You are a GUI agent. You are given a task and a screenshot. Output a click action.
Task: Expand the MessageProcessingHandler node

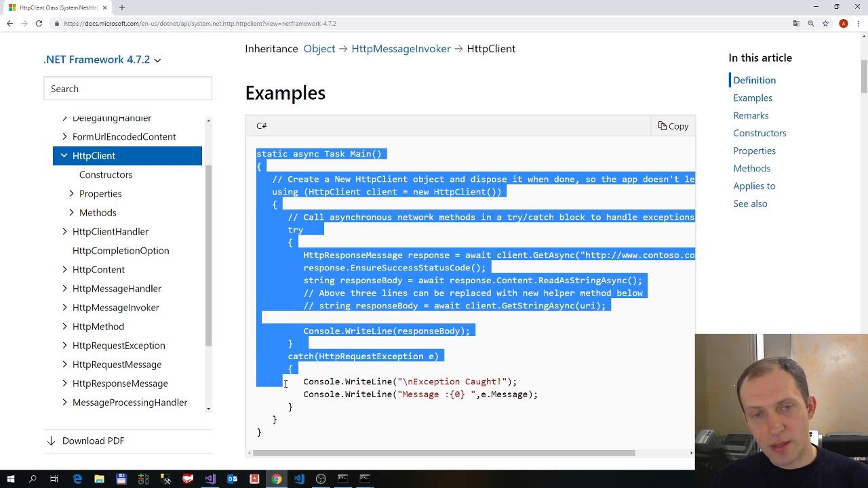64,403
